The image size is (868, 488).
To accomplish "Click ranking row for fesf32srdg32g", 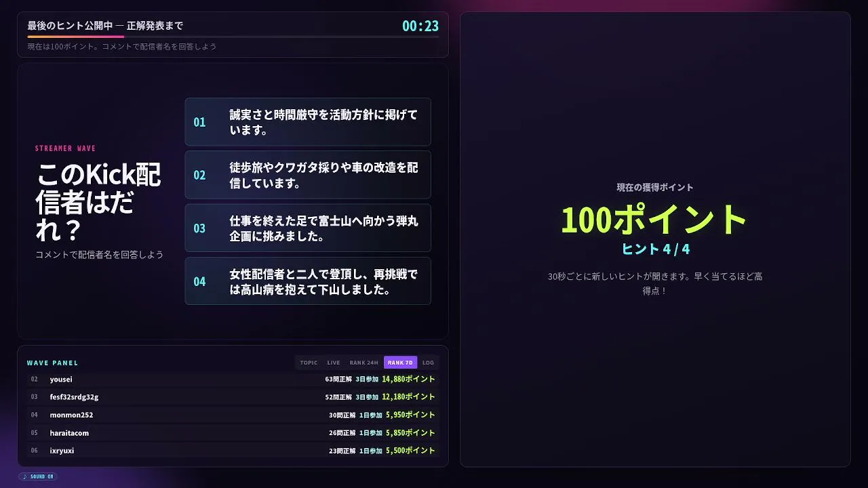I will (233, 397).
